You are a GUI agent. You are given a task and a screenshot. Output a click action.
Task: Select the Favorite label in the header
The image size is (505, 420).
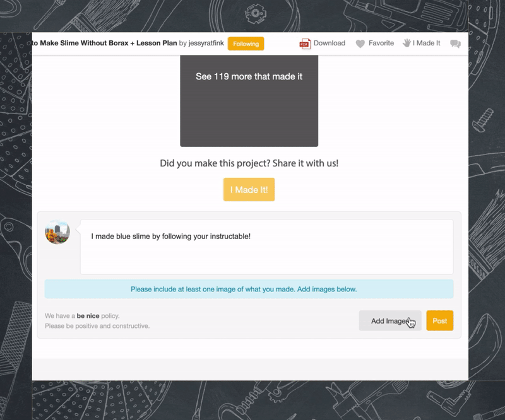[x=381, y=43]
